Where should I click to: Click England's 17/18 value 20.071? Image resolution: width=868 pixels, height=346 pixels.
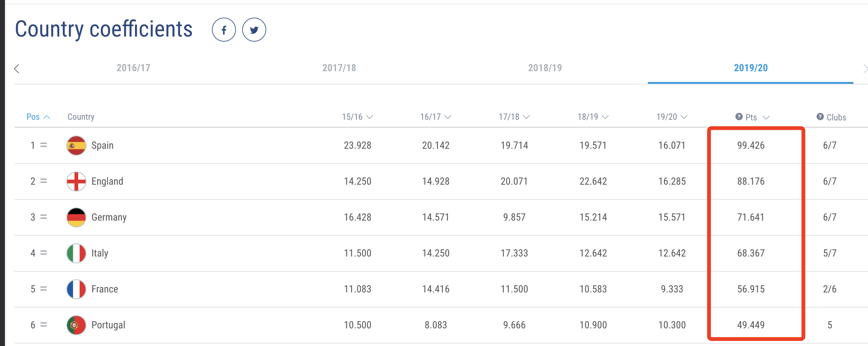(x=514, y=182)
